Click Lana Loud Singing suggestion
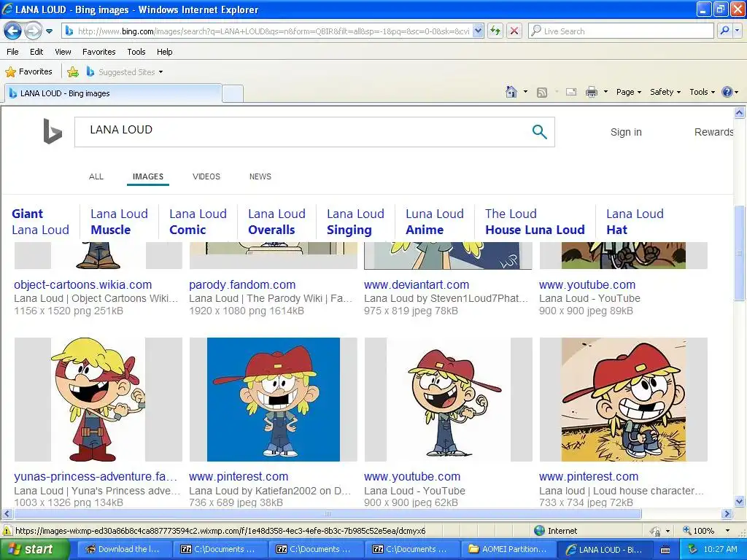 [355, 222]
